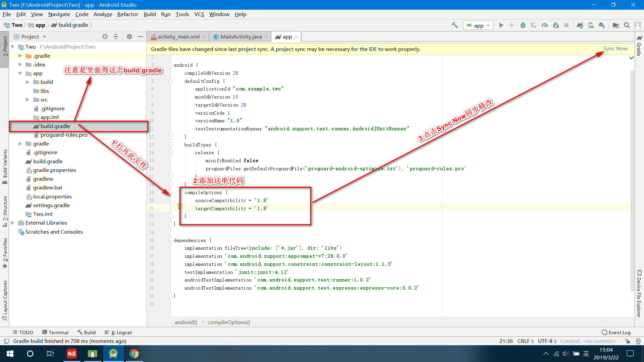Open AVD Manager device icon

click(591, 25)
